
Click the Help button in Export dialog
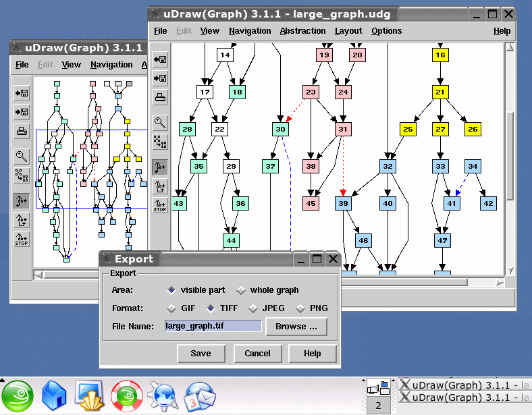click(312, 354)
